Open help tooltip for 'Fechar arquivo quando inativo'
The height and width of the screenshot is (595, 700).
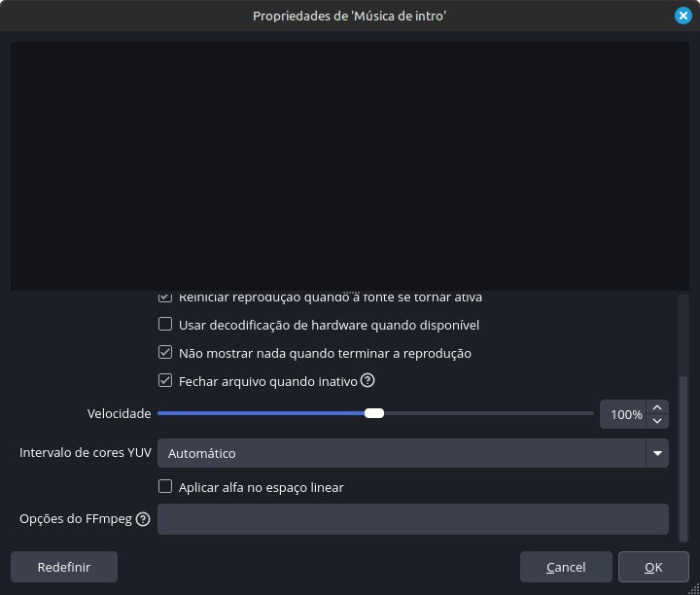[x=367, y=381]
